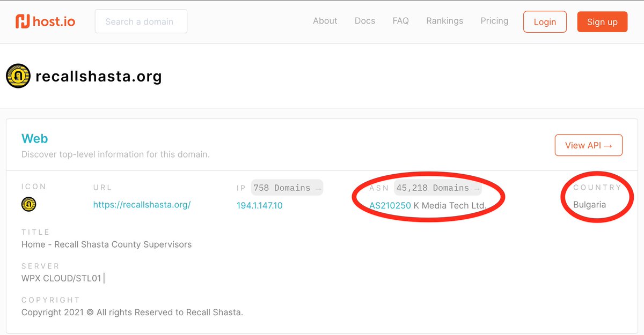Select the Copyright 2021 text line
Screen dimensions: 644x335
pos(132,312)
